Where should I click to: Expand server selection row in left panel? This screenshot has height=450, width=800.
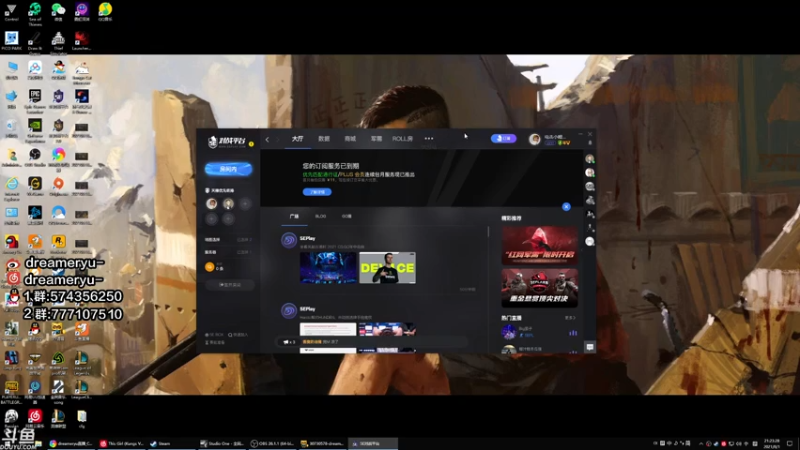point(229,252)
